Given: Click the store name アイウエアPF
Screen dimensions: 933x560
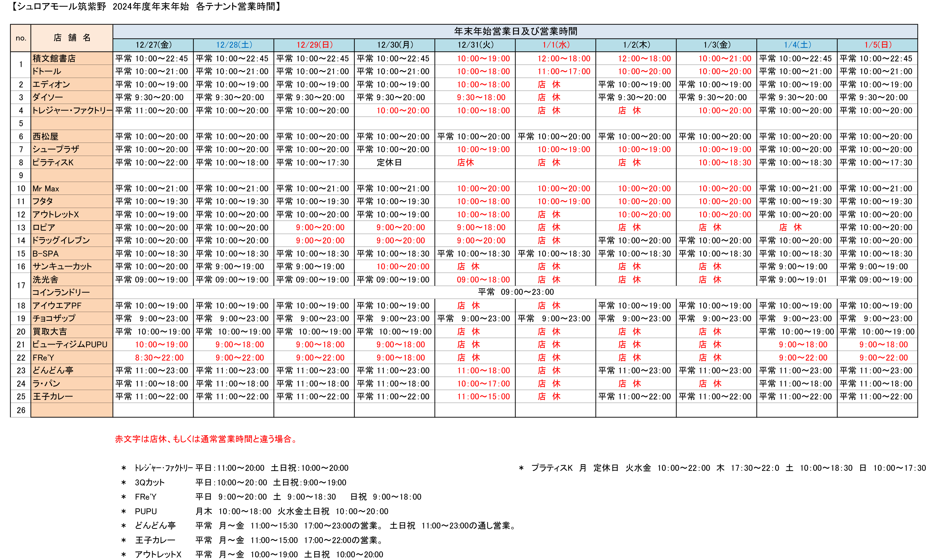Looking at the screenshot, I should tap(57, 306).
